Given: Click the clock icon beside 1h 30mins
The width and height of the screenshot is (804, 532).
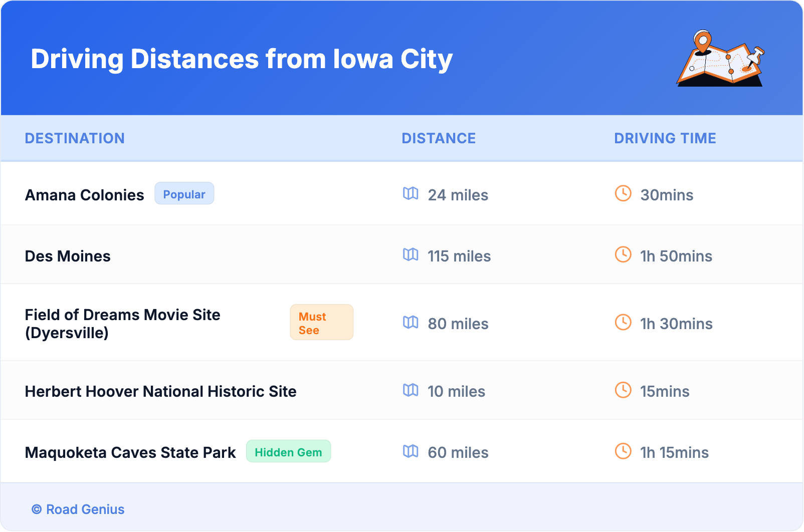Looking at the screenshot, I should (x=623, y=322).
